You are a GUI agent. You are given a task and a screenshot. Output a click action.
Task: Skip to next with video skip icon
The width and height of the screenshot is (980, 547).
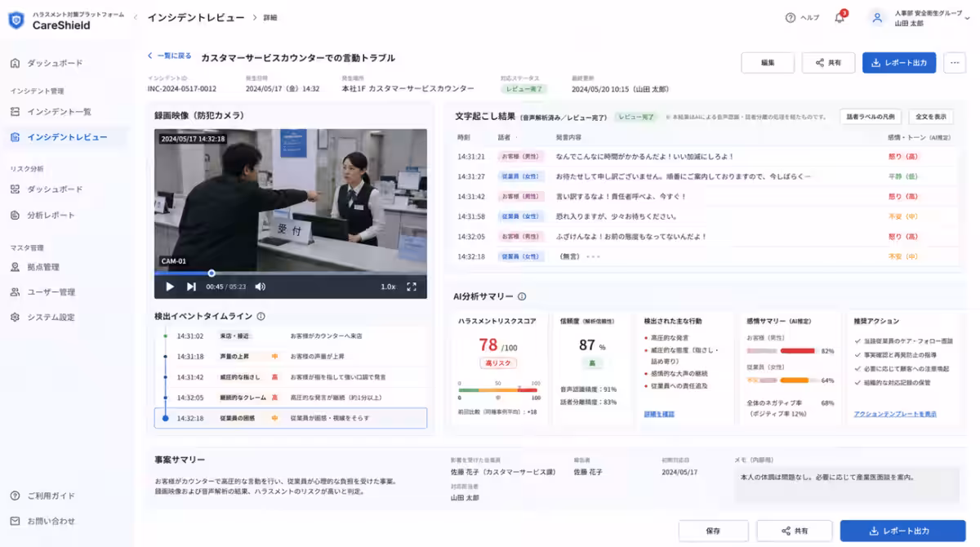coord(191,287)
